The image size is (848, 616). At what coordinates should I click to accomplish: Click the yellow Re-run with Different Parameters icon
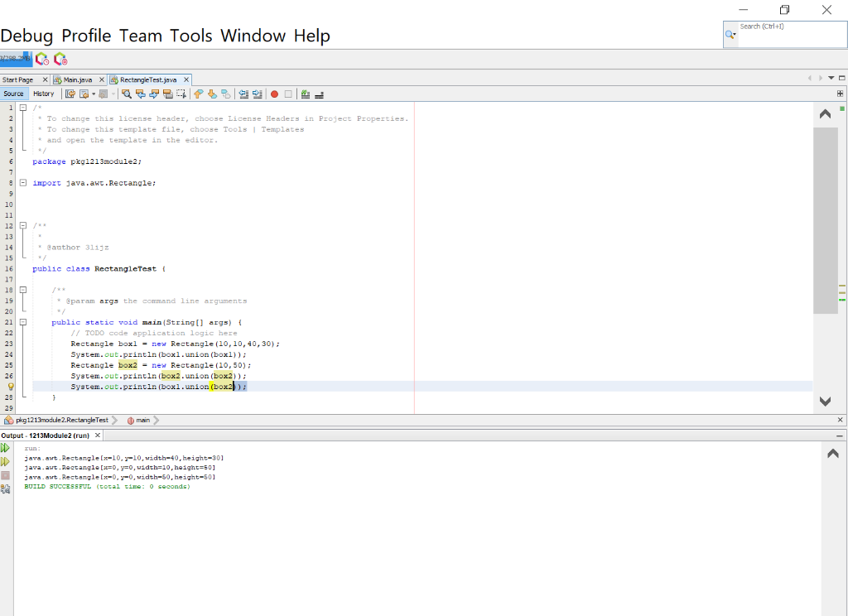coord(5,460)
